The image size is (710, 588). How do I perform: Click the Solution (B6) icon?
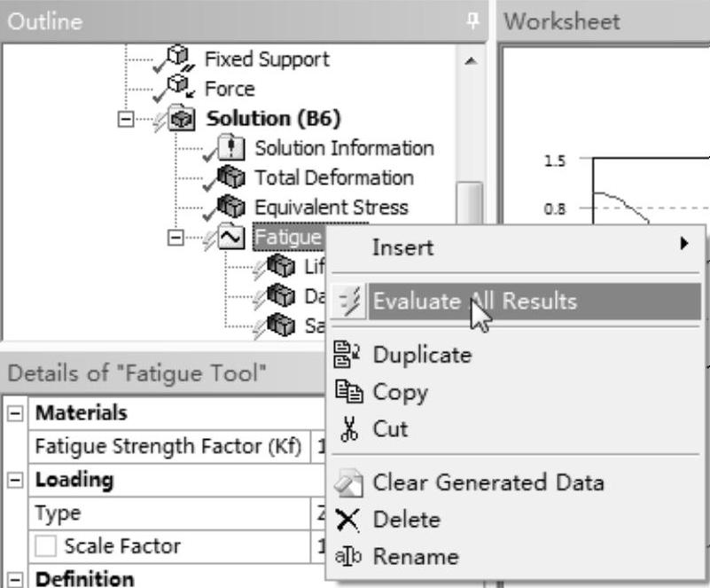[x=186, y=119]
